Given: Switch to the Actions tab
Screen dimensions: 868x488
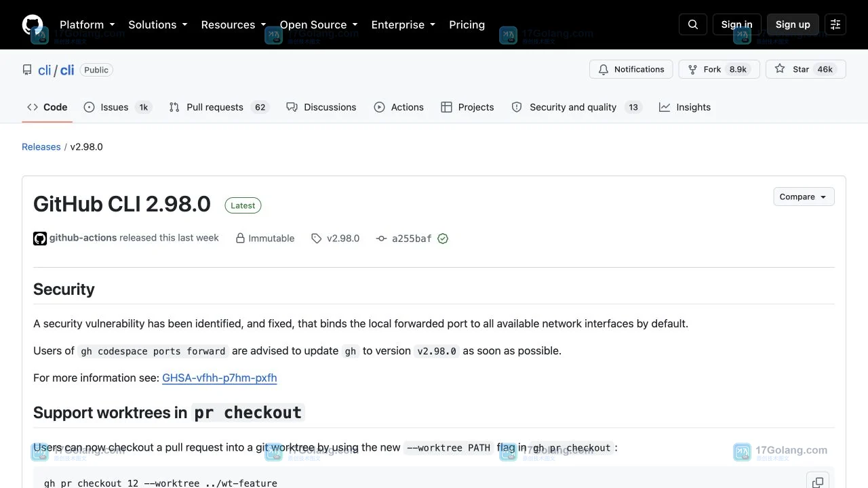Looking at the screenshot, I should tap(399, 107).
